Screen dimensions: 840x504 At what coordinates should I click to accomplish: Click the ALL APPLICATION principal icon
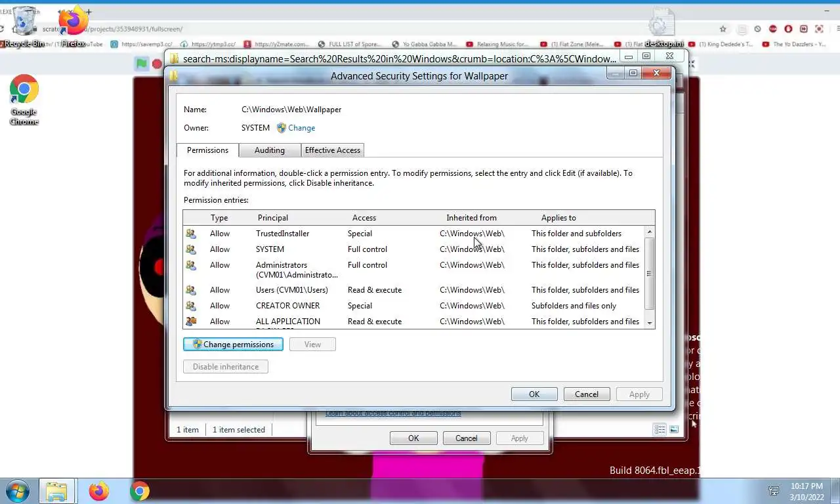point(191,322)
